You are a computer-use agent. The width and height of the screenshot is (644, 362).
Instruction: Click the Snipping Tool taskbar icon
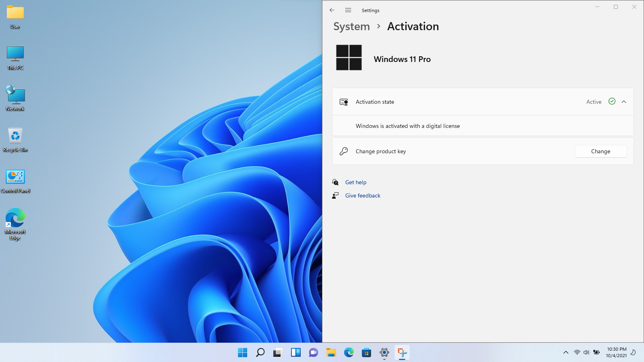click(402, 352)
